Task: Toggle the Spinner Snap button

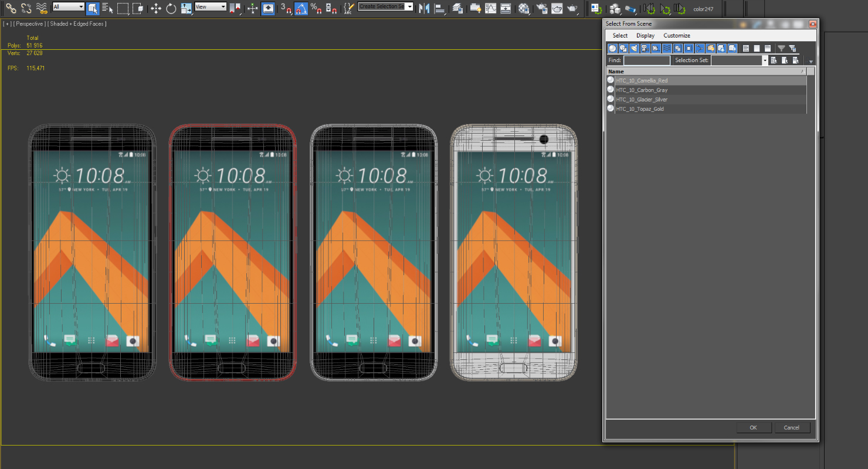Action: pyautogui.click(x=331, y=8)
